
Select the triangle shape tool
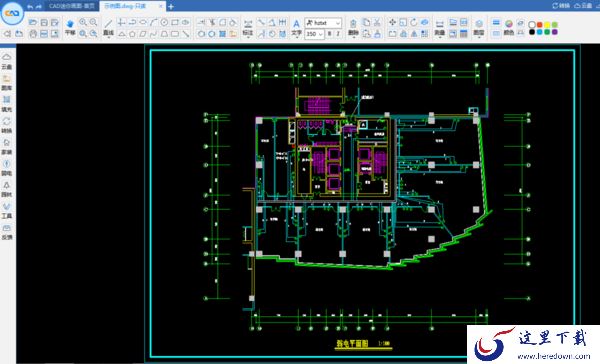[x=121, y=34]
